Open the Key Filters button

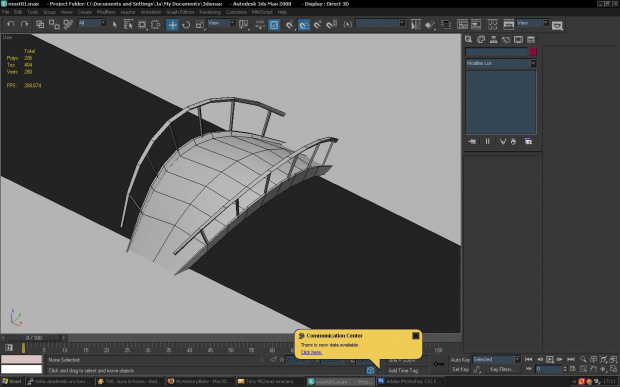click(501, 369)
